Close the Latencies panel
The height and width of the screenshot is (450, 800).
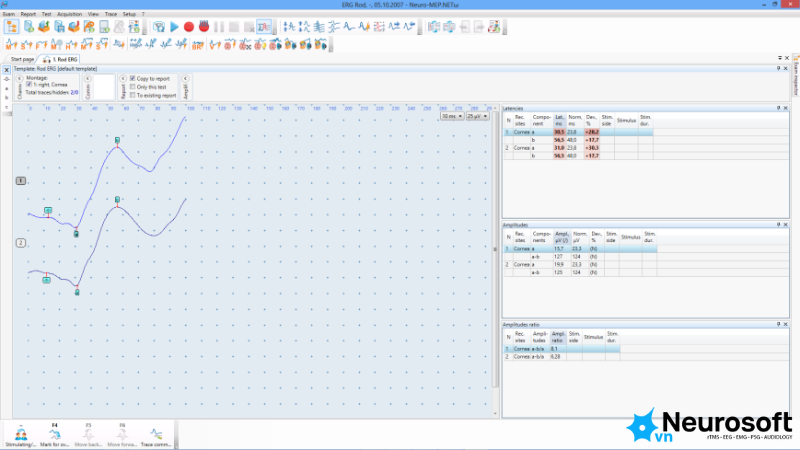(x=786, y=108)
